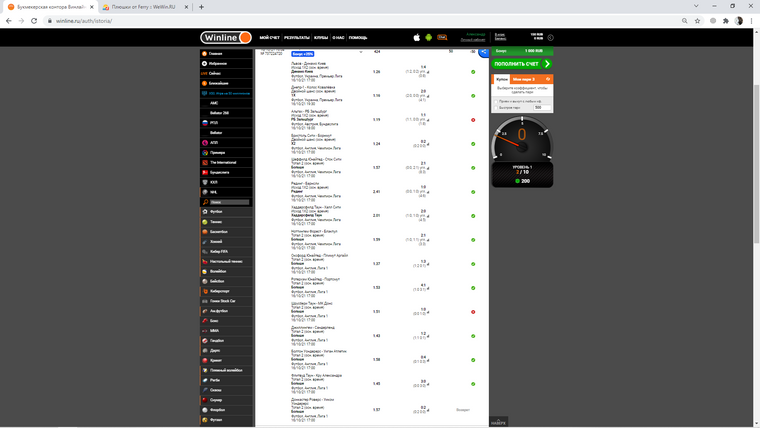Open Киберспорт in the sidebar

[x=226, y=291]
